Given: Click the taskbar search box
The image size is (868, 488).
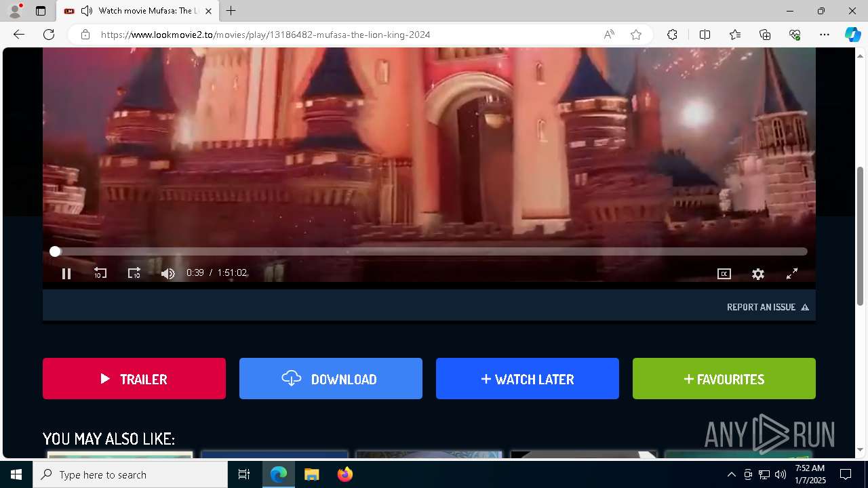Looking at the screenshot, I should tap(130, 474).
